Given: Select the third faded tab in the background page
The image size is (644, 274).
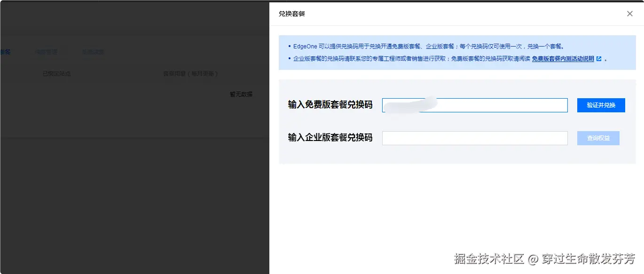Looking at the screenshot, I should point(93,52).
